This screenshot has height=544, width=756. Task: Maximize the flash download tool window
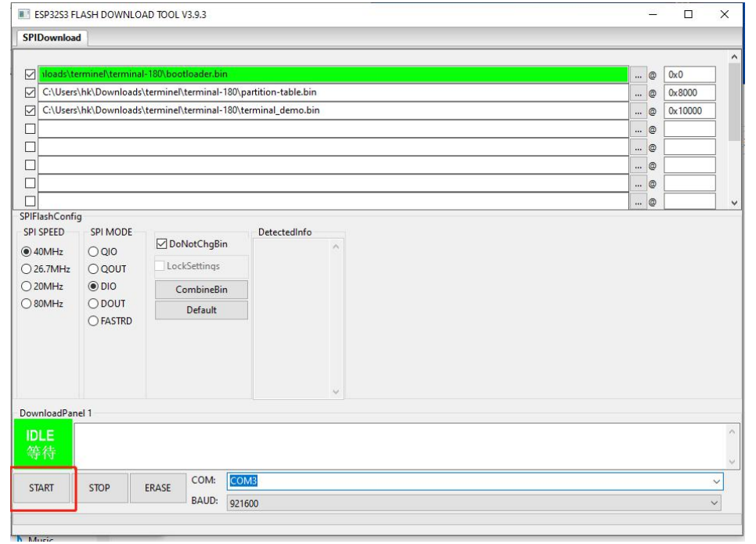(688, 14)
